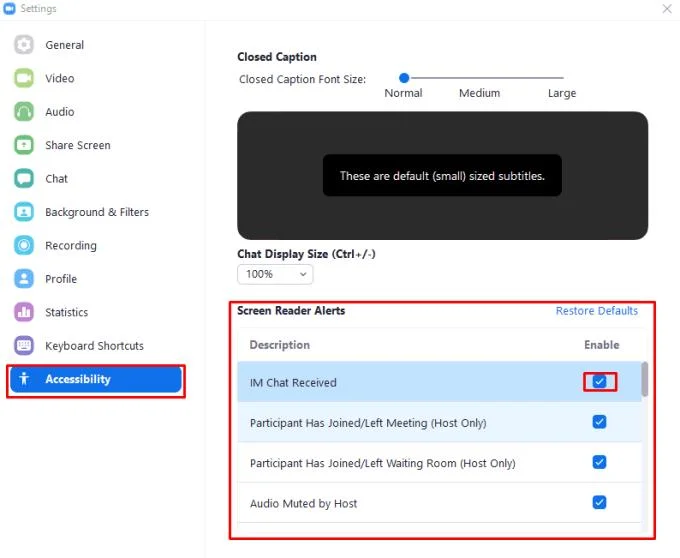The height and width of the screenshot is (558, 680).
Task: Click the Chat bubble icon
Action: tap(24, 178)
